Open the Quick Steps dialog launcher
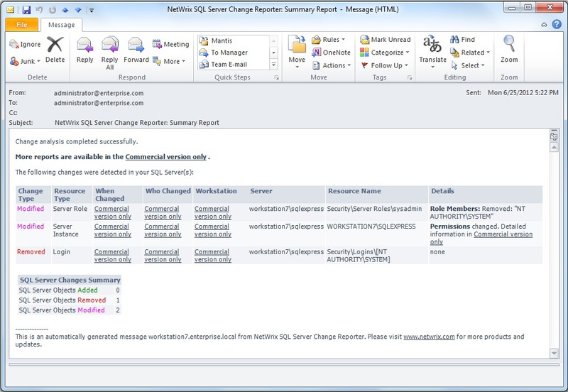This screenshot has height=392, width=568. (x=276, y=77)
